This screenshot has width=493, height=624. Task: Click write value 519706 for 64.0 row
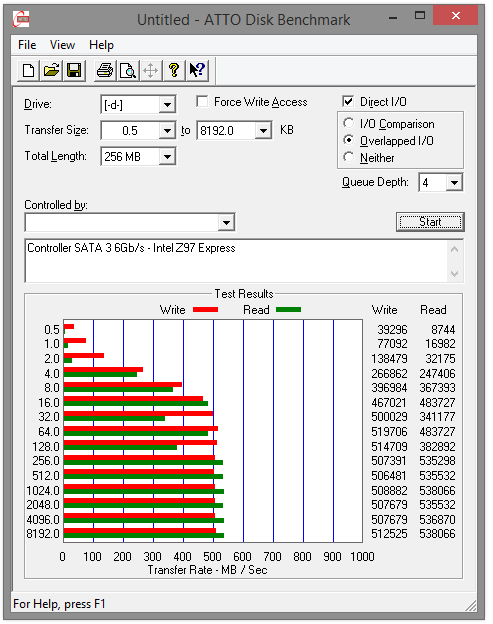coord(389,431)
